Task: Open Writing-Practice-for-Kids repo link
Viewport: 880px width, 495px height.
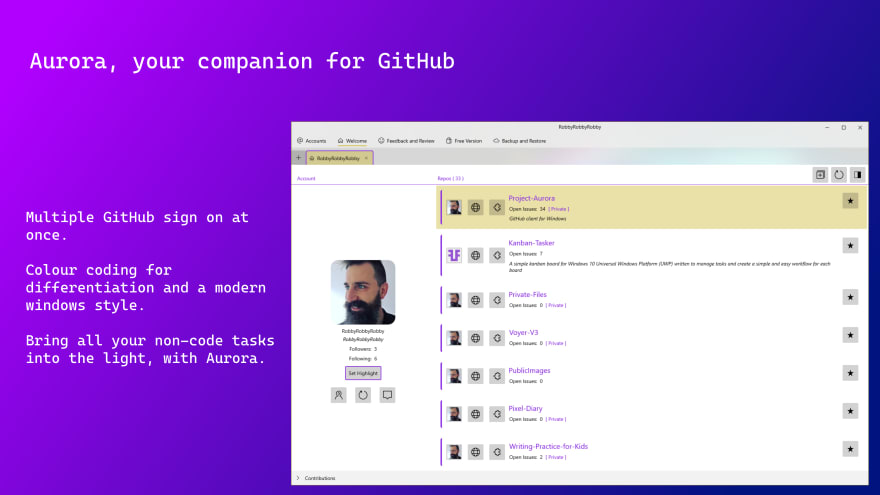Action: [548, 447]
